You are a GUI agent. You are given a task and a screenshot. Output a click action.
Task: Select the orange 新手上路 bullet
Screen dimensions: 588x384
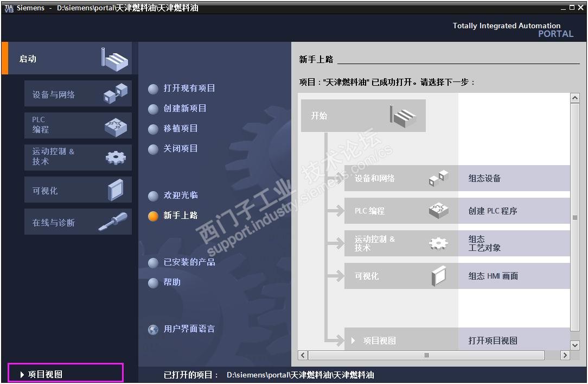(153, 216)
